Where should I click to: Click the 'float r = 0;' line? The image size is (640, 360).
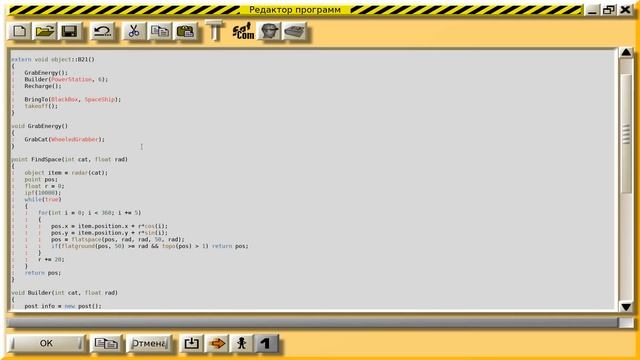click(44, 186)
